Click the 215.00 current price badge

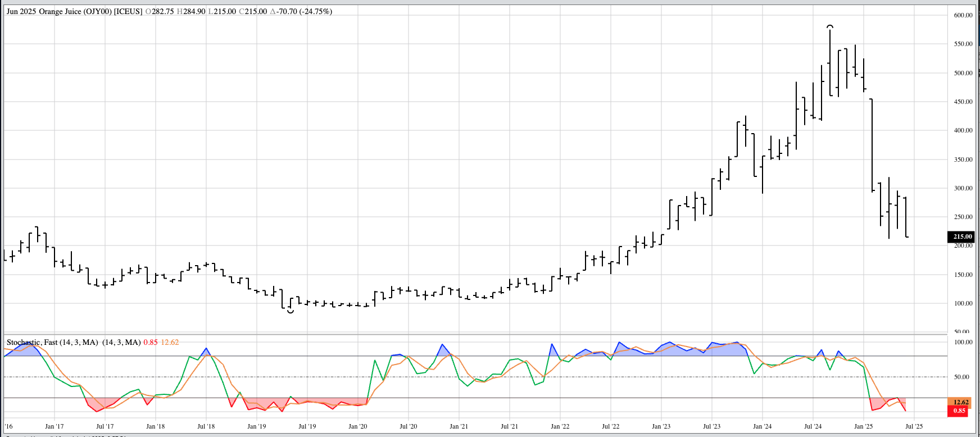(x=961, y=237)
